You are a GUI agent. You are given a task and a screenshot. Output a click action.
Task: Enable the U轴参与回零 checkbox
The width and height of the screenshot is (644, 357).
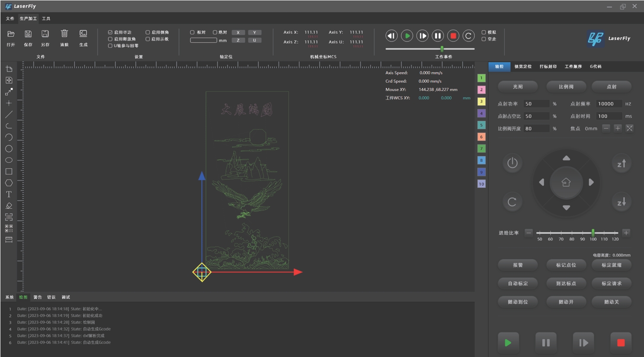click(110, 45)
